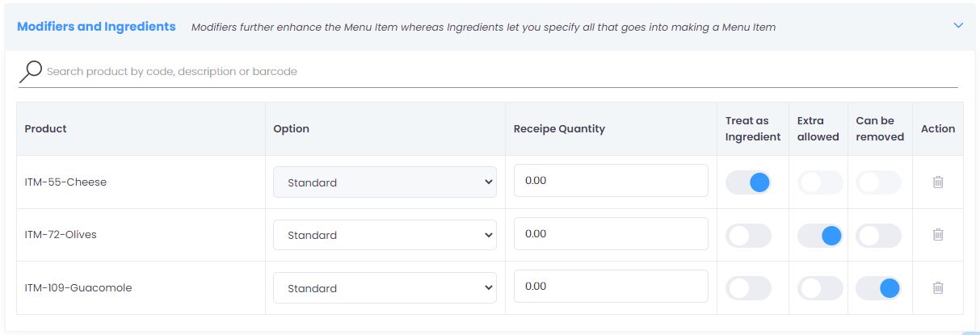Collapse the Modifiers and Ingredients panel
This screenshot has height=335, width=980.
958,26
